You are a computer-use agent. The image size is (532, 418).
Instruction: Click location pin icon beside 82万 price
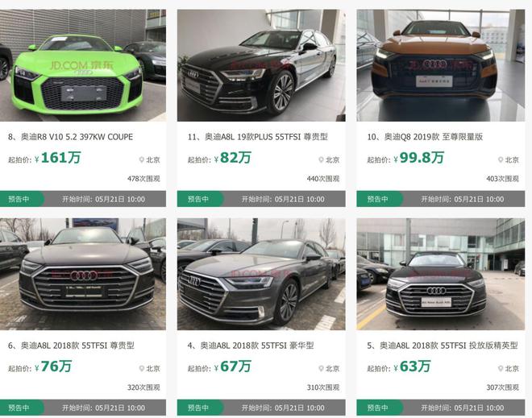click(321, 159)
